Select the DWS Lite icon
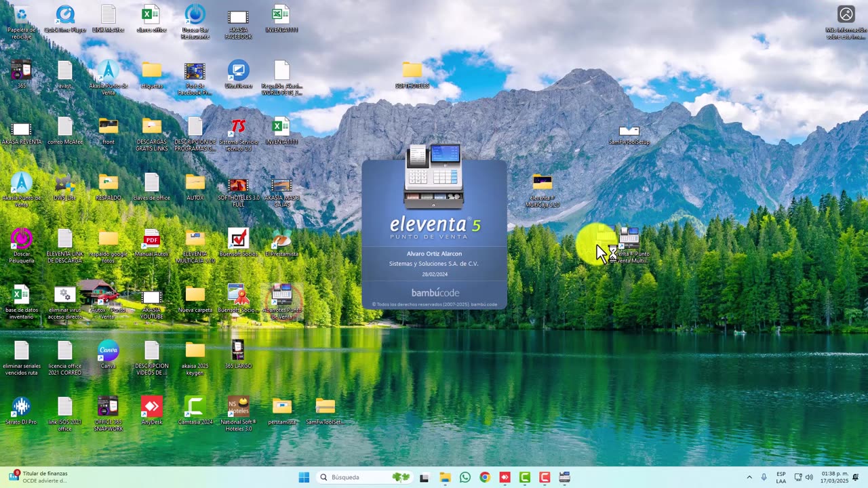Viewport: 868px width, 488px height. pos(65,188)
